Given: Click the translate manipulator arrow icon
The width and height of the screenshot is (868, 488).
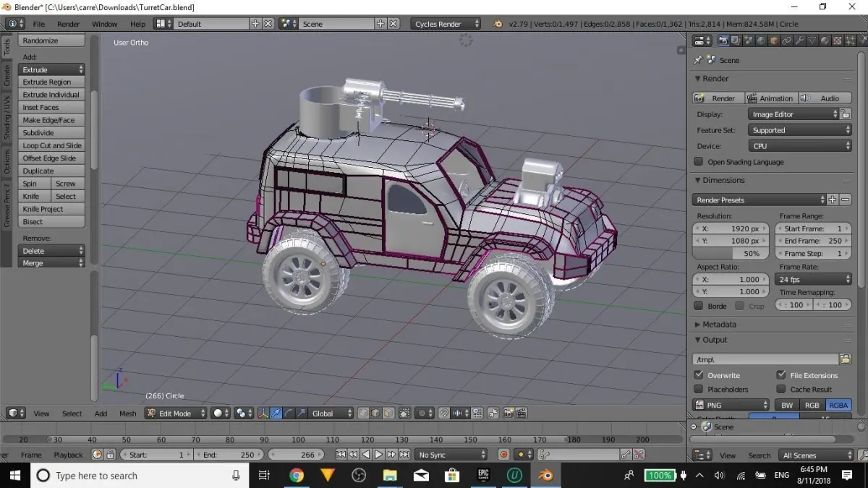Looking at the screenshot, I should tap(275, 414).
